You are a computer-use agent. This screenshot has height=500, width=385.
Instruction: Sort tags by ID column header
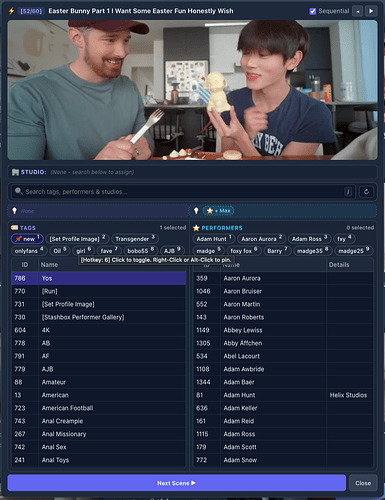[25, 265]
